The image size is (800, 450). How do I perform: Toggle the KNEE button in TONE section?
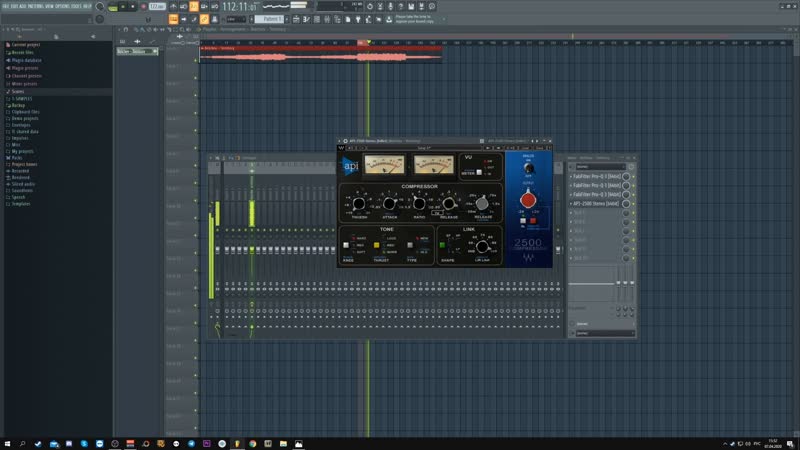pos(346,245)
